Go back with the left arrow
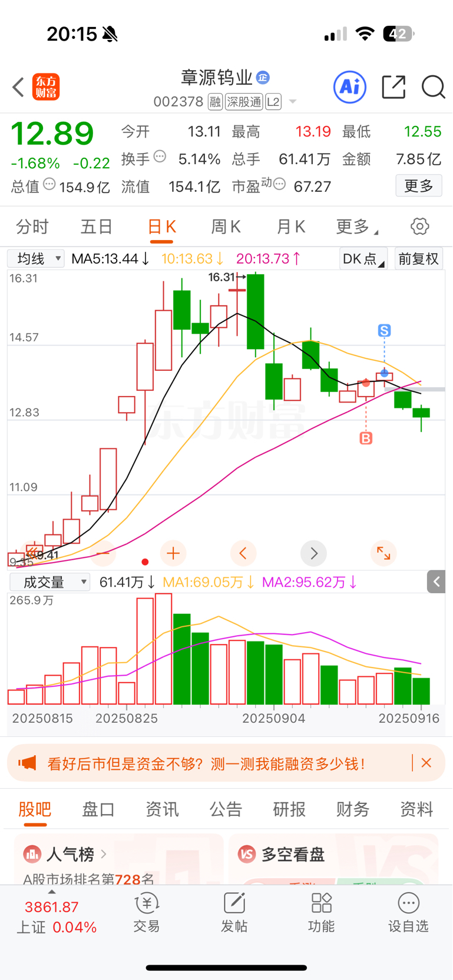453x980 pixels. tap(18, 87)
